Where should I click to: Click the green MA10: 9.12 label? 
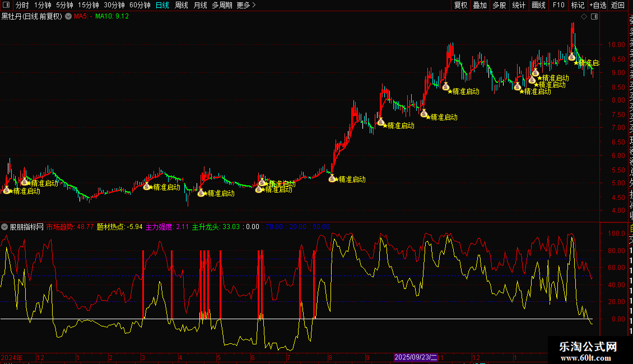point(112,16)
